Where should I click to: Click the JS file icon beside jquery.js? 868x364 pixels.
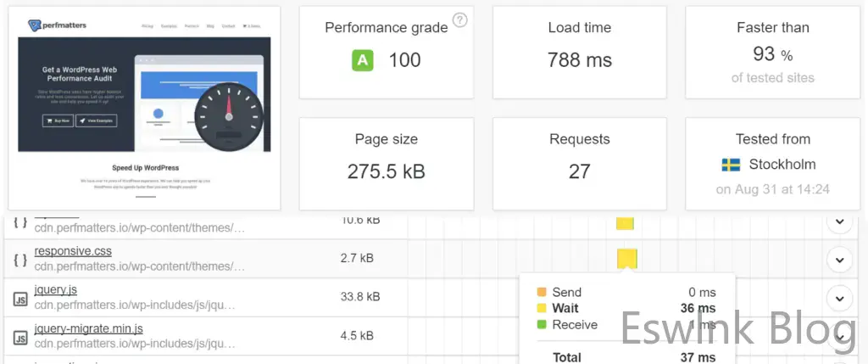coord(20,298)
